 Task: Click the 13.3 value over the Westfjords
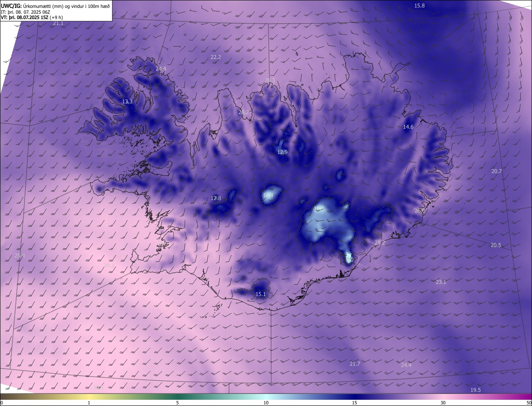(x=127, y=101)
